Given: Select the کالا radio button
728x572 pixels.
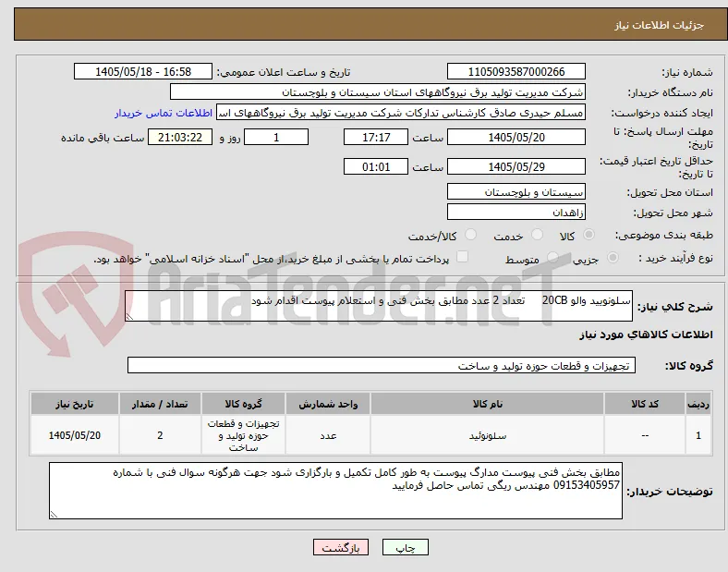Looking at the screenshot, I should [588, 235].
